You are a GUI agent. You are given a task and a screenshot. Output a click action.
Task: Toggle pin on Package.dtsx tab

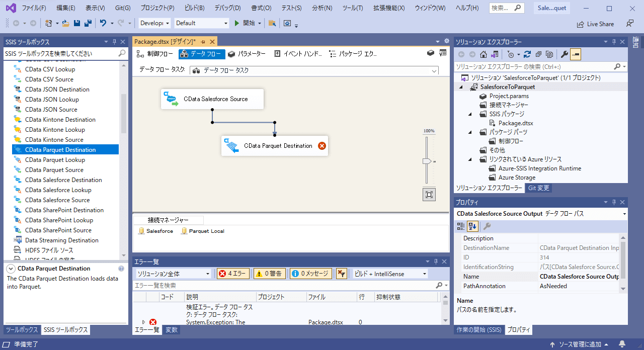pos(203,42)
